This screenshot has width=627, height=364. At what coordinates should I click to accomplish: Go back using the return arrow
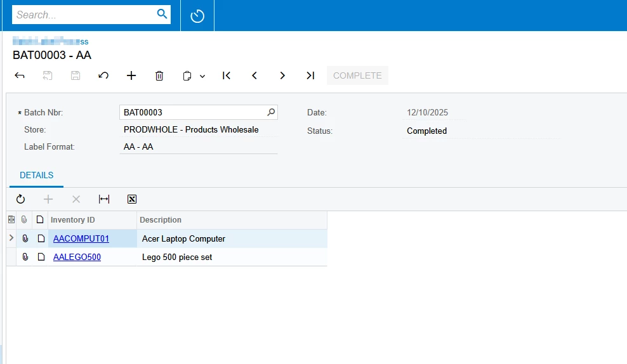click(20, 75)
